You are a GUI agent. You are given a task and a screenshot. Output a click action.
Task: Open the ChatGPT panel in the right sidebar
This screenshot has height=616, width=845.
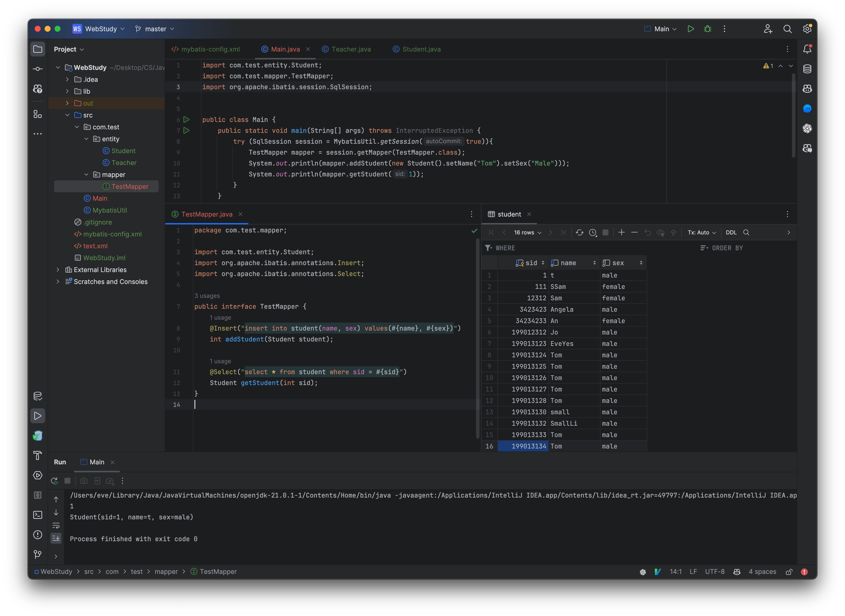click(807, 129)
